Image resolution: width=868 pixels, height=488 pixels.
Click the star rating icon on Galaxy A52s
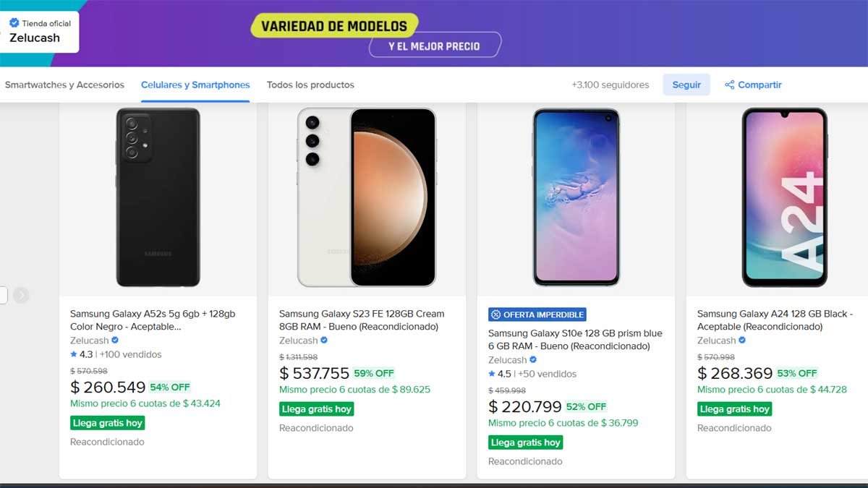coord(73,354)
